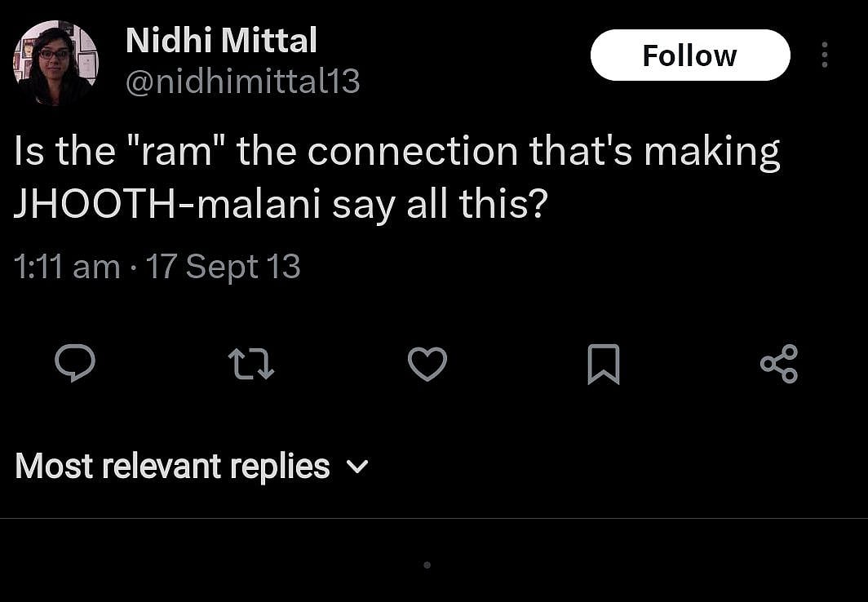Screen dimensions: 868x602
Task: Click the 1:11 am timestamp
Action: (67, 268)
